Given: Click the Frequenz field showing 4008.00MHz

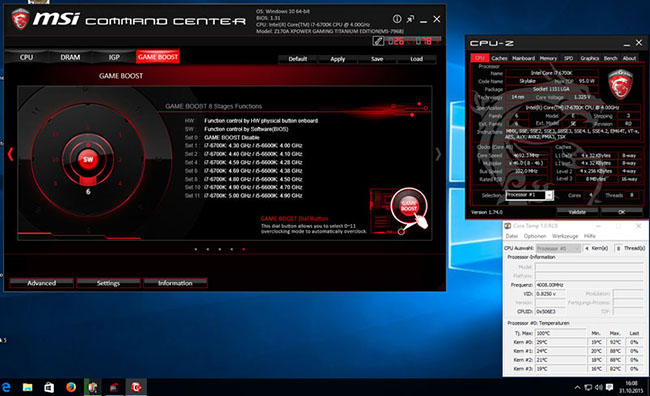Looking at the screenshot, I should [x=589, y=285].
